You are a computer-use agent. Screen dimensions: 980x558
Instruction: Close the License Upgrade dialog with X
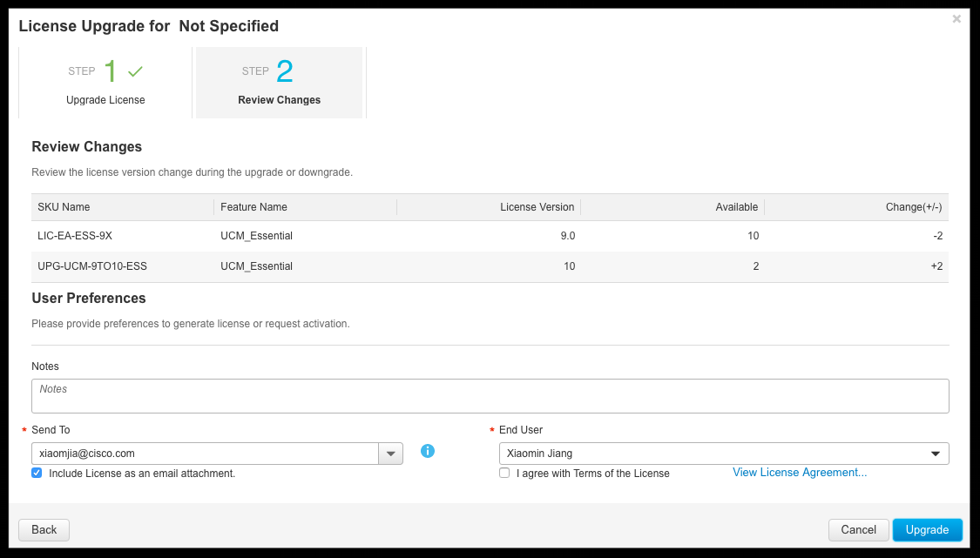click(x=956, y=19)
